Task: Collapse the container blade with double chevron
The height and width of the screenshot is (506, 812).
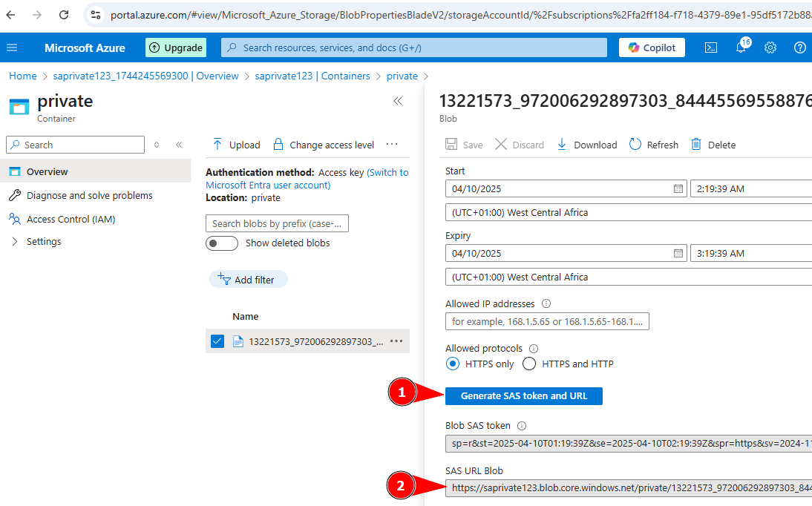Action: pos(398,101)
